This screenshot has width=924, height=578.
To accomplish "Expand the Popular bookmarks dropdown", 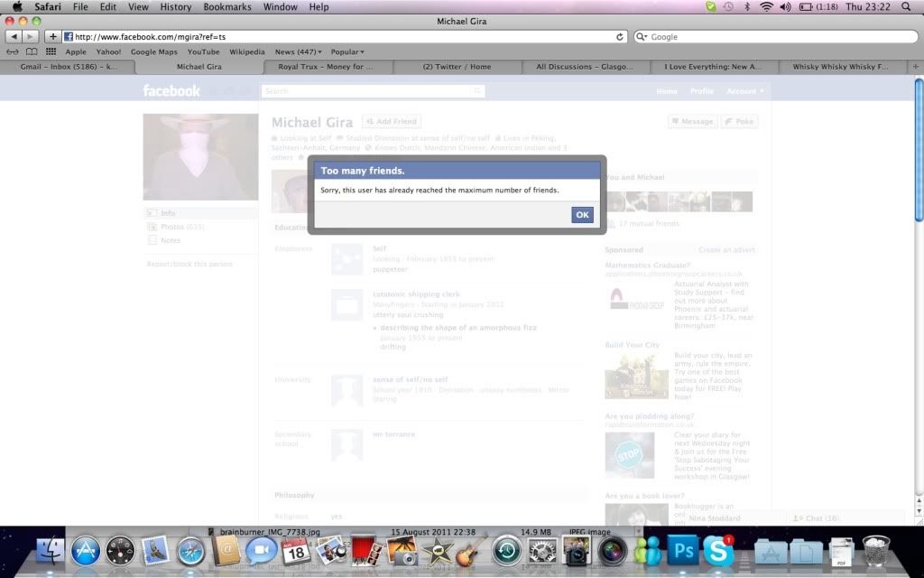I will pyautogui.click(x=347, y=52).
